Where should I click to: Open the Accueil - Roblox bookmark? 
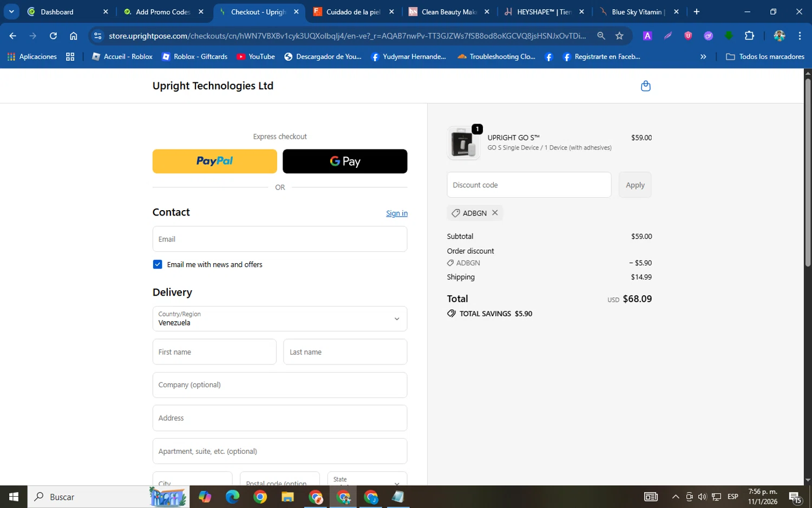tap(122, 56)
